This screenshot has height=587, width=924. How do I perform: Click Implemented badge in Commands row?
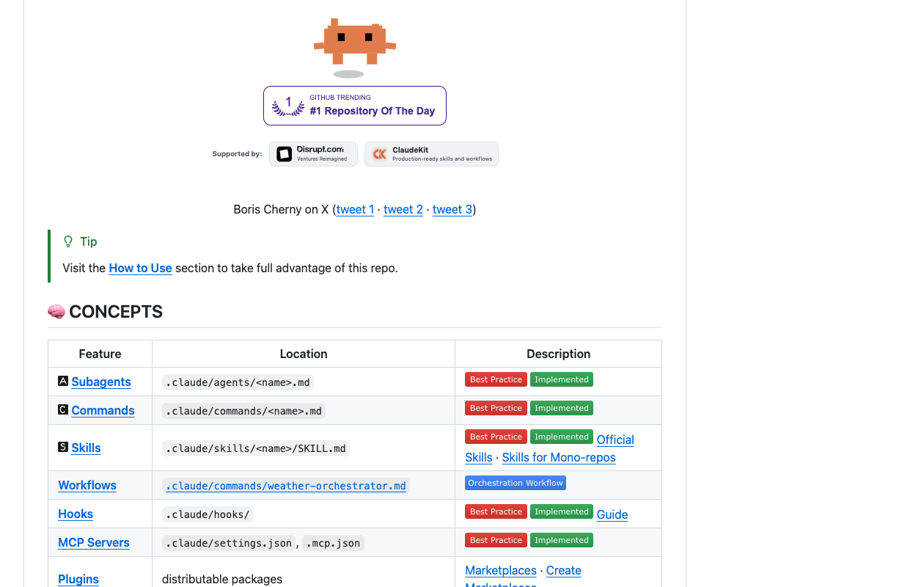(562, 408)
